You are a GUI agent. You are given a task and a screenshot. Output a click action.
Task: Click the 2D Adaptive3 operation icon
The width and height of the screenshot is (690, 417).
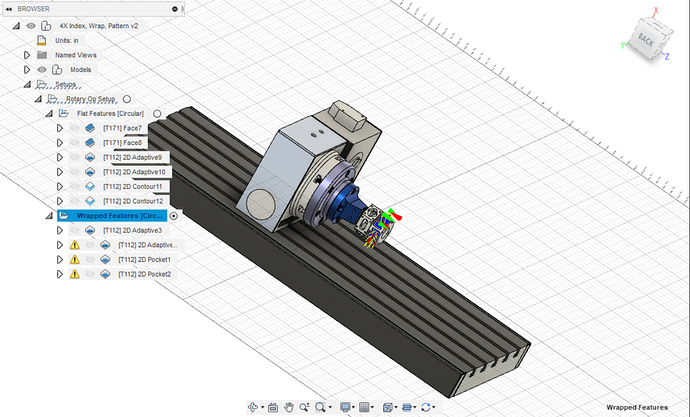tap(90, 230)
